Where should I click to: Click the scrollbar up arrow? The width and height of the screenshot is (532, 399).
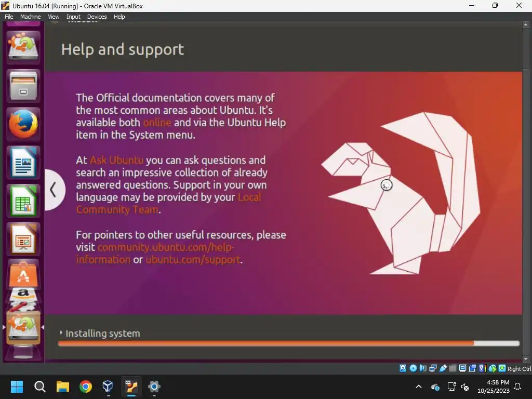(526, 25)
